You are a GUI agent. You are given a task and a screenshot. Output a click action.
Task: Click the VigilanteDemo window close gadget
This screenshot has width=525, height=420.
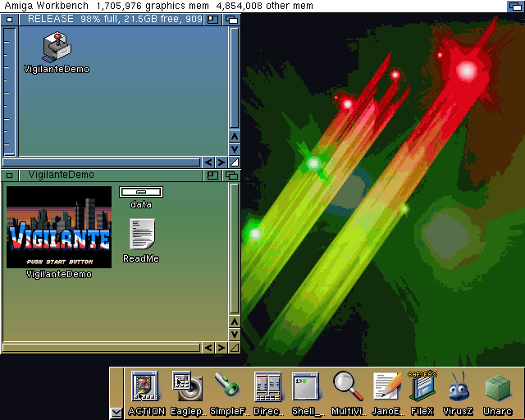pyautogui.click(x=9, y=176)
